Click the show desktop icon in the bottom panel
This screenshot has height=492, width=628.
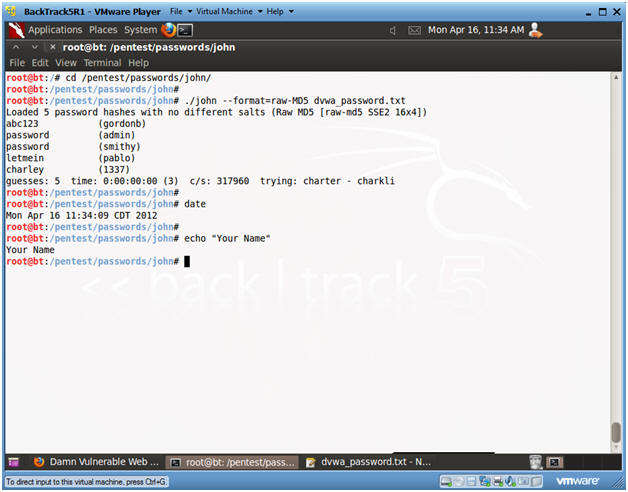point(14,462)
